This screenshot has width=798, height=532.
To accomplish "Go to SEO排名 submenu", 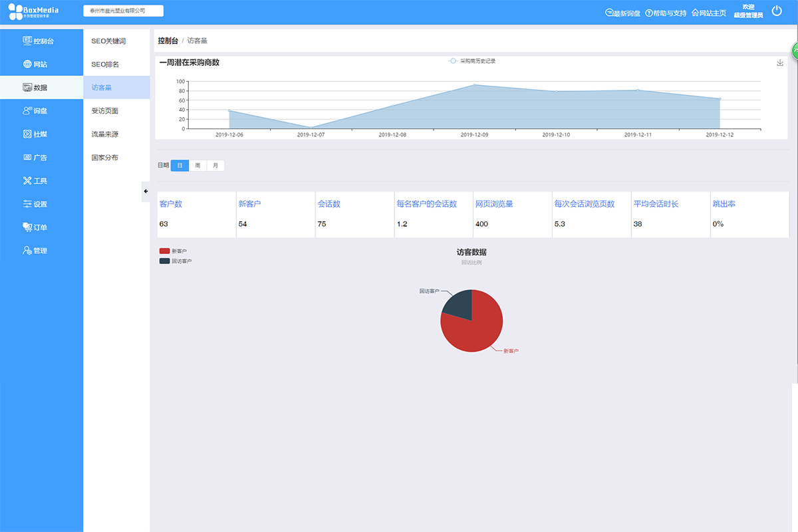I will (116, 65).
